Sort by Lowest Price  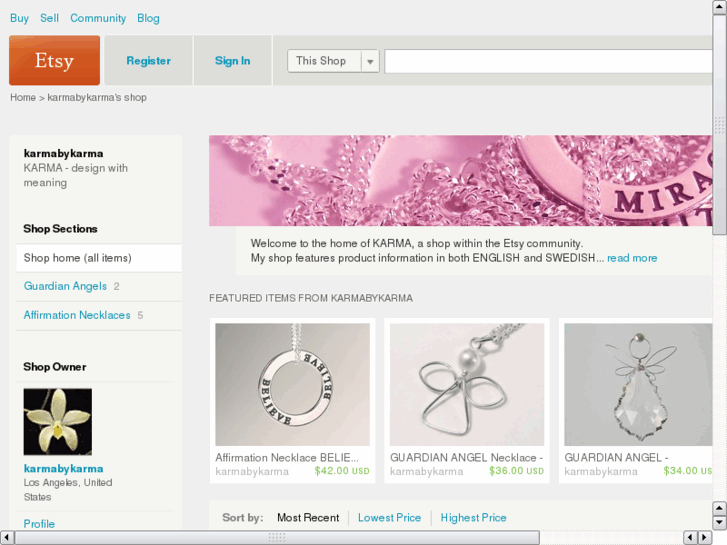(x=389, y=518)
